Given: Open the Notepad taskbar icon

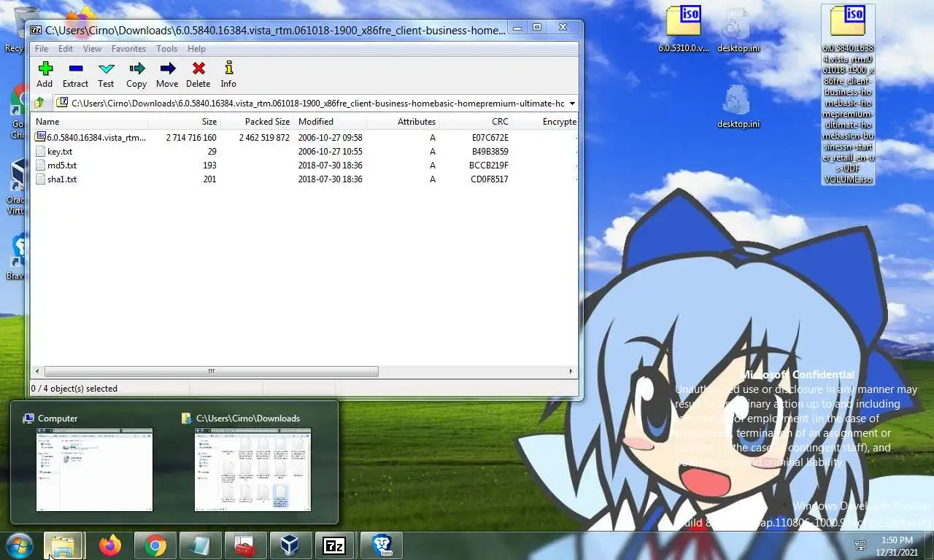Looking at the screenshot, I should click(199, 545).
